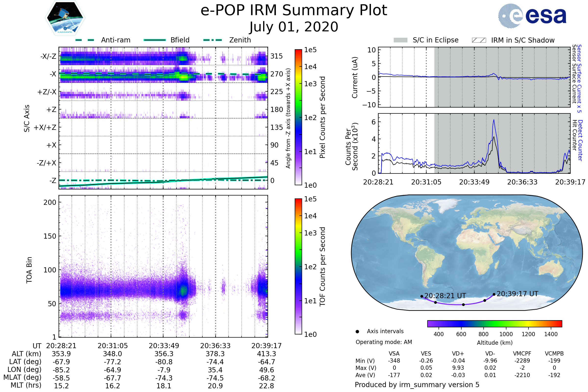588x392 pixels.
Task: Click the VMCPF column header in voltage table
Action: [522, 354]
